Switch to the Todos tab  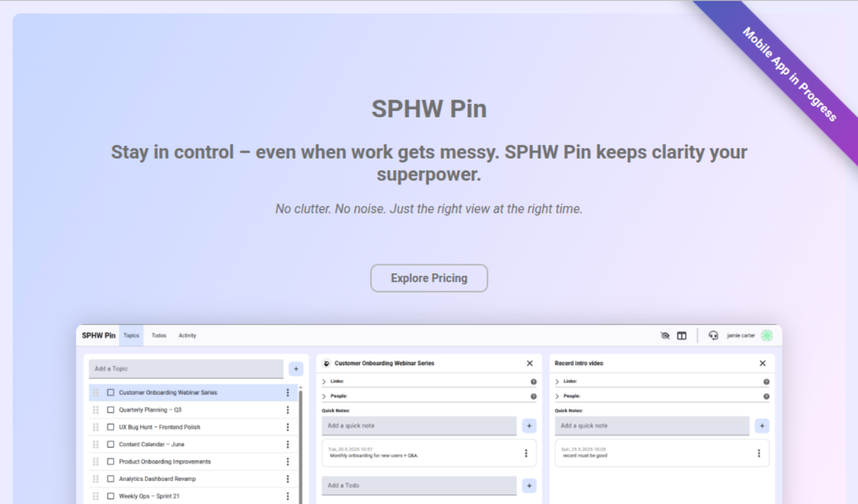159,335
